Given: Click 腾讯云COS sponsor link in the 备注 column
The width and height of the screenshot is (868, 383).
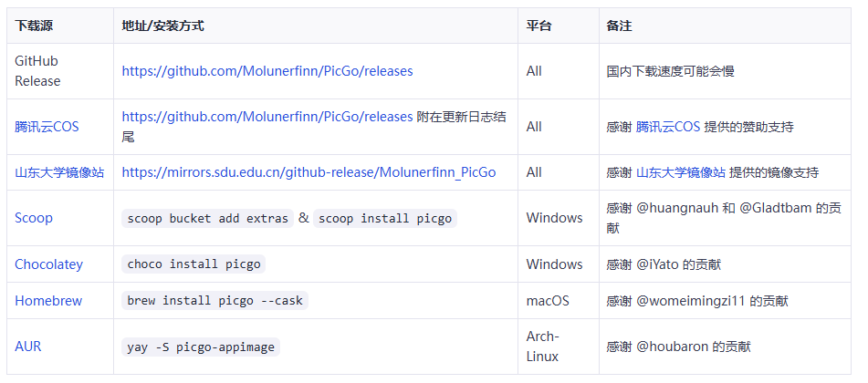Looking at the screenshot, I should click(667, 127).
